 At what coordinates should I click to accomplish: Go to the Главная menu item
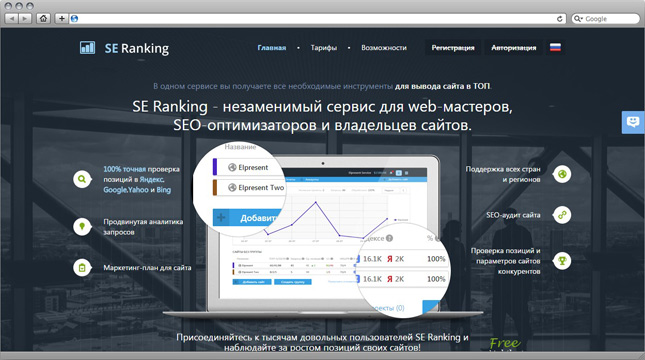[271, 48]
